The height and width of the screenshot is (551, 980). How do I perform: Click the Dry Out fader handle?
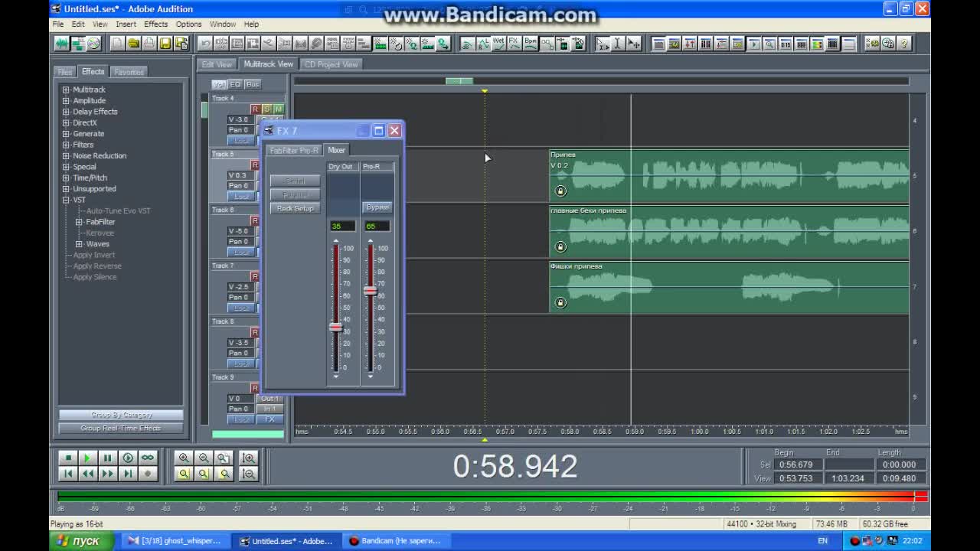(x=335, y=328)
